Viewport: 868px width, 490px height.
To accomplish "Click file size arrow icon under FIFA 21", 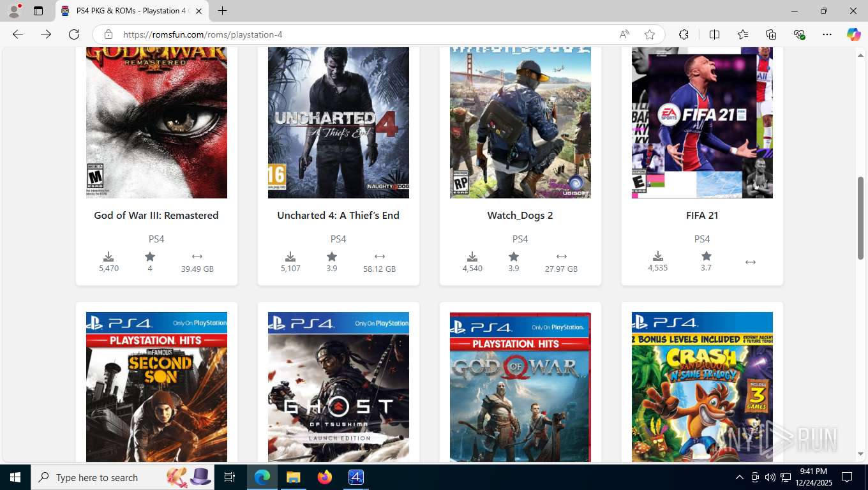I will pos(751,262).
